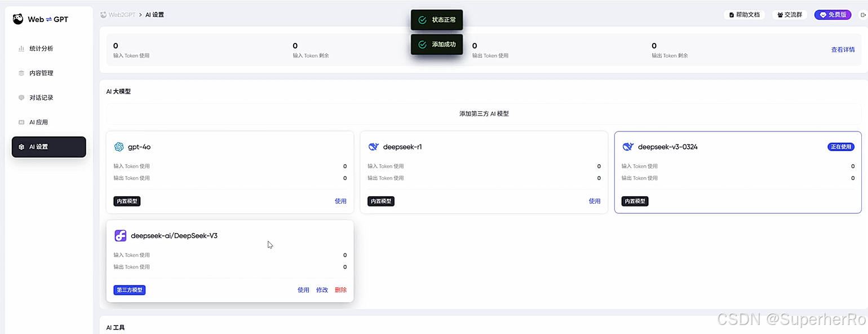
Task: Click the AI 设置 cube icon
Action: pos(21,147)
